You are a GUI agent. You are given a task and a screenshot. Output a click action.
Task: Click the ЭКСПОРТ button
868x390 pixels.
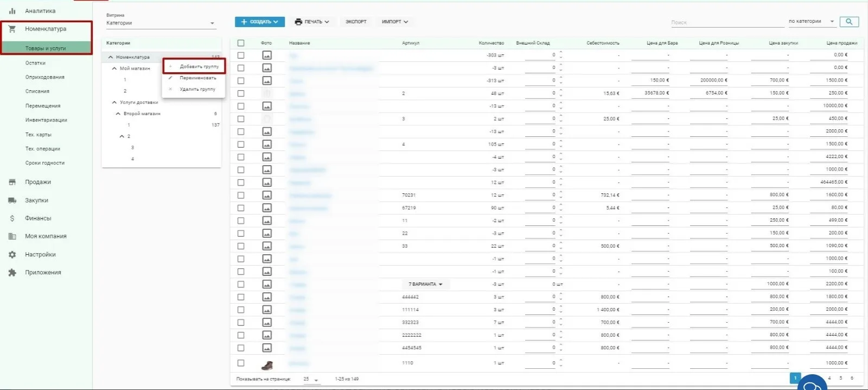tap(356, 22)
